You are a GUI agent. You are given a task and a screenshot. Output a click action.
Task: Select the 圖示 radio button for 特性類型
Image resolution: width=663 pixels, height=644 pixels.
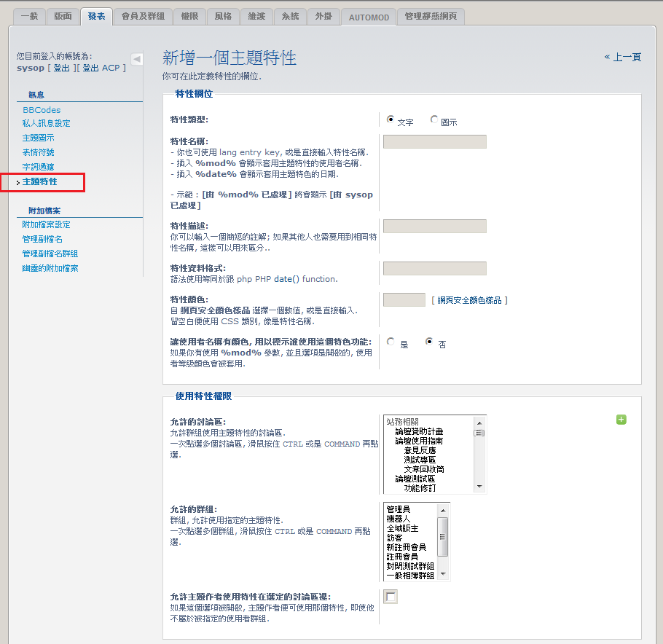click(434, 120)
